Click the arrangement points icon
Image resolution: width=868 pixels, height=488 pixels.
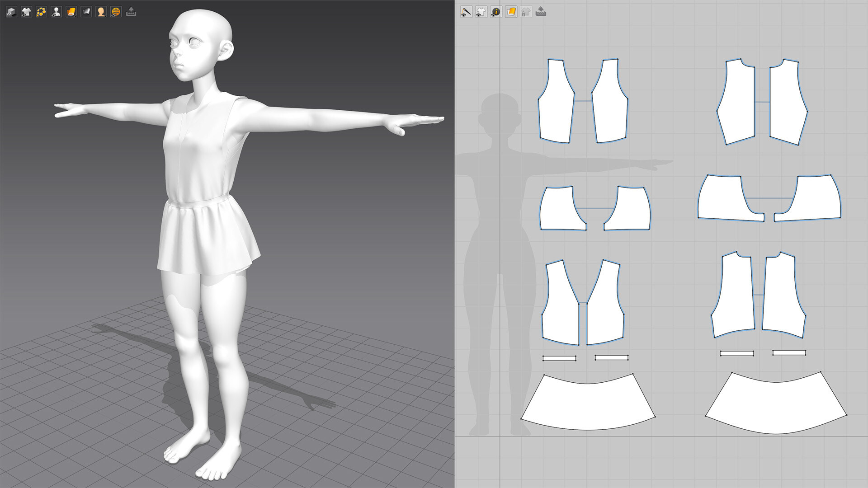point(41,12)
